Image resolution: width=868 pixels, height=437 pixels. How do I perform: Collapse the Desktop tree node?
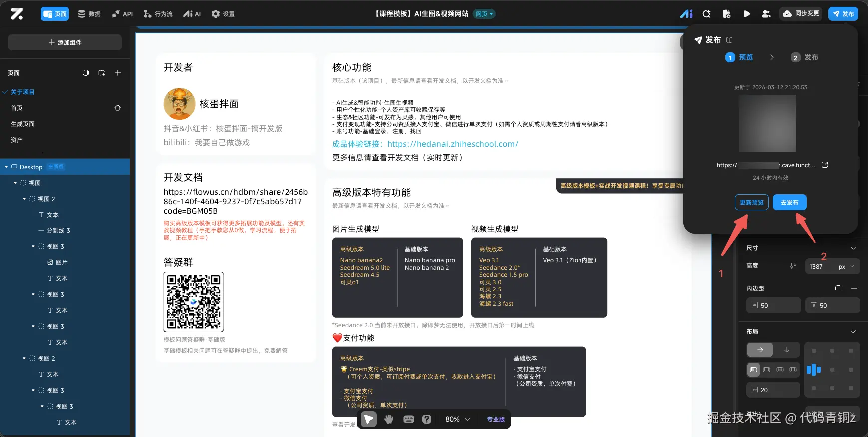(6, 167)
